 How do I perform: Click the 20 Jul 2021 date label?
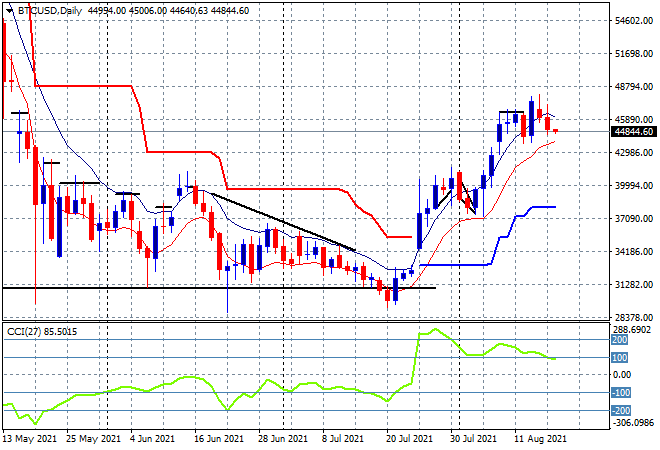point(409,439)
